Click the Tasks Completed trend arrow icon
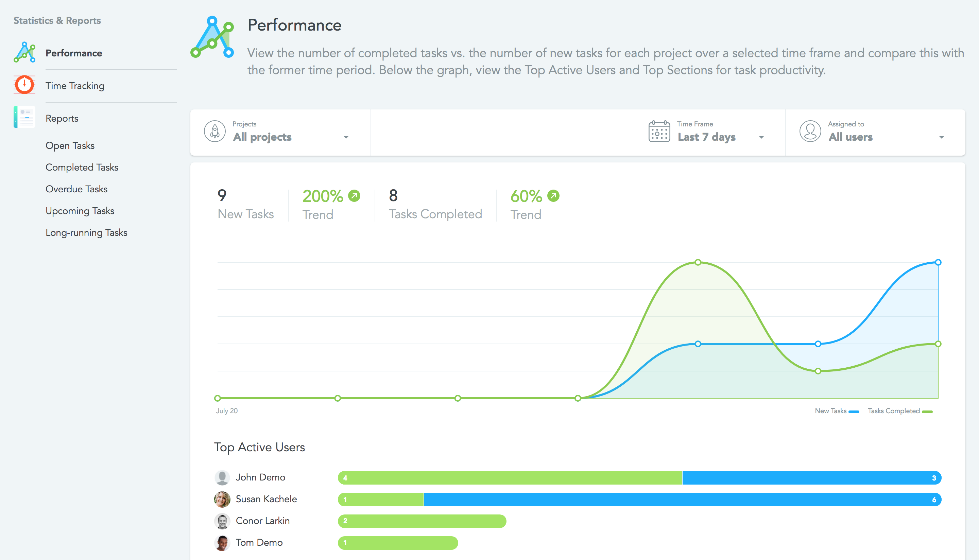Screen dimensions: 979x560 click(x=553, y=196)
